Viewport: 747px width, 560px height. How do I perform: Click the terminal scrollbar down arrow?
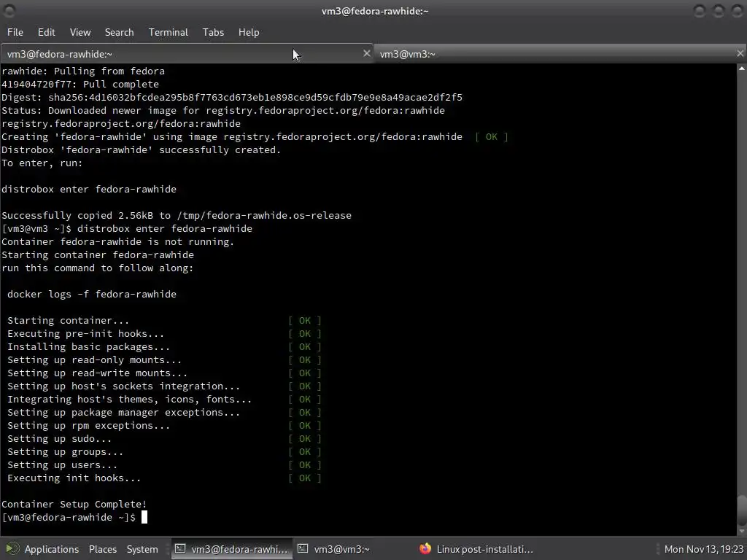(742, 531)
